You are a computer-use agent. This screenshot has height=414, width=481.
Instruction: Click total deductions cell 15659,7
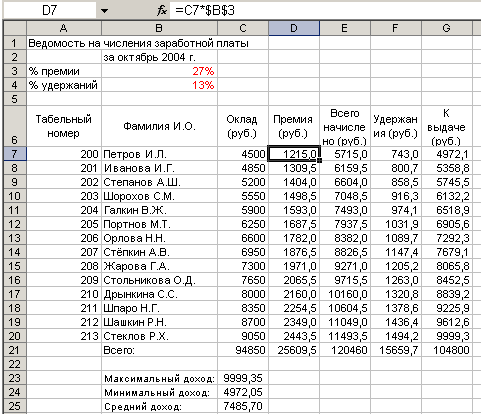[396, 350]
